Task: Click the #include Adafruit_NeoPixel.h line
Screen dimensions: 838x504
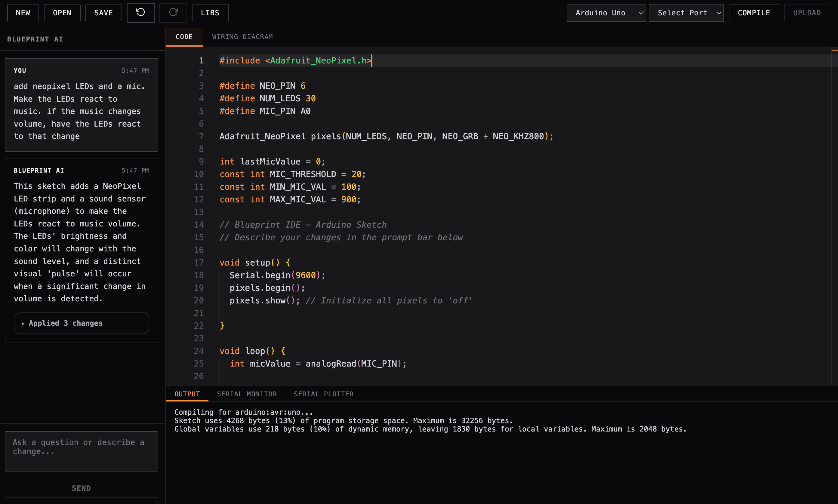Action: click(x=295, y=60)
